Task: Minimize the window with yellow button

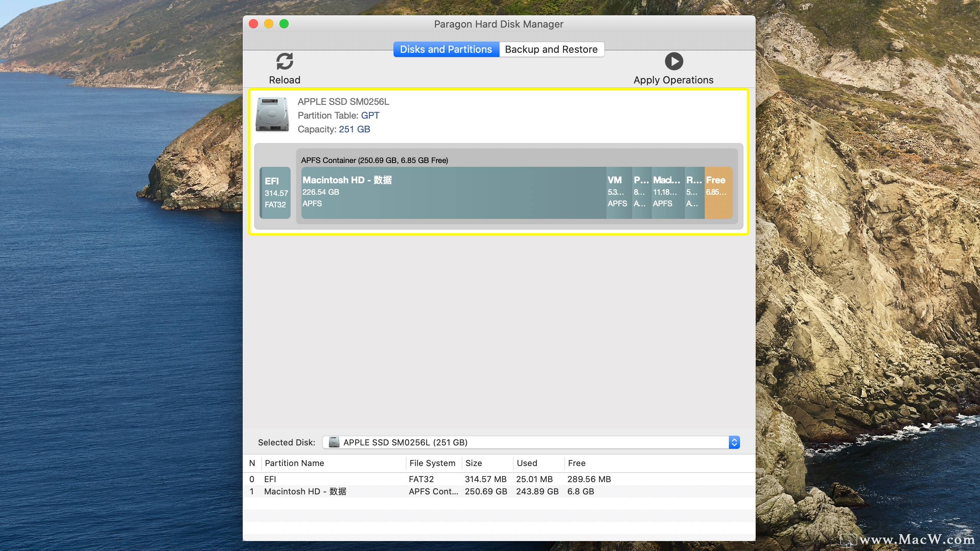Action: coord(269,24)
